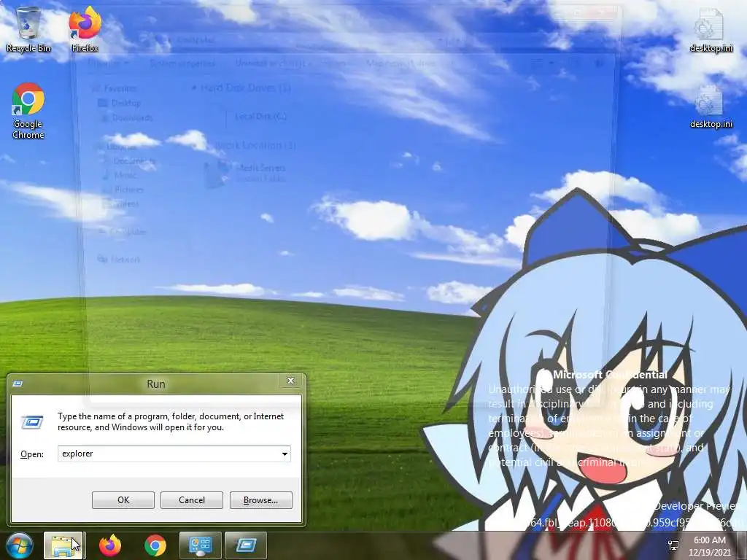Close the Run dialog with the X
Image resolution: width=747 pixels, height=560 pixels.
pos(290,381)
